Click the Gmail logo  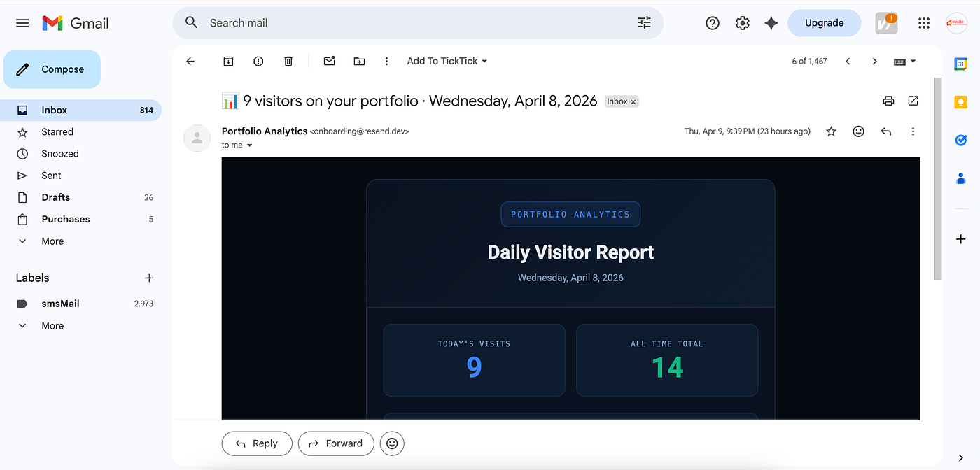(76, 23)
